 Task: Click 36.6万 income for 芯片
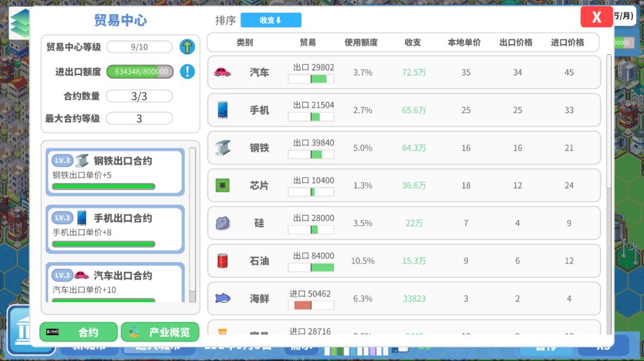(414, 186)
